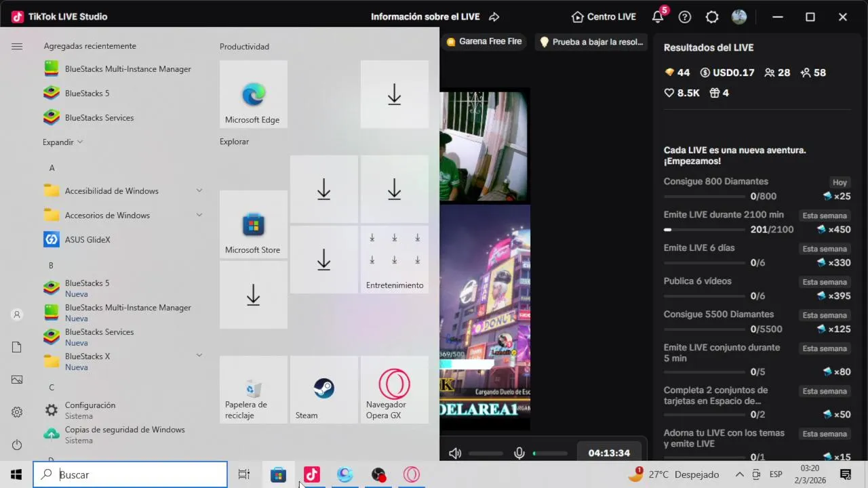Click the letter A index header

(52, 168)
